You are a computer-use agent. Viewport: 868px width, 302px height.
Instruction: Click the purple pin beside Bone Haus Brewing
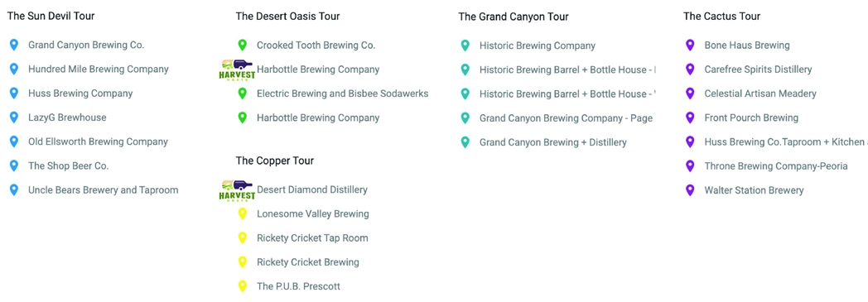[690, 45]
